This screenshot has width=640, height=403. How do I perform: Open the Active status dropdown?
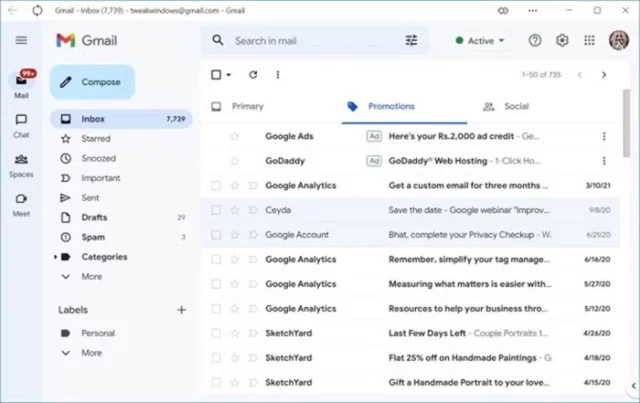480,40
